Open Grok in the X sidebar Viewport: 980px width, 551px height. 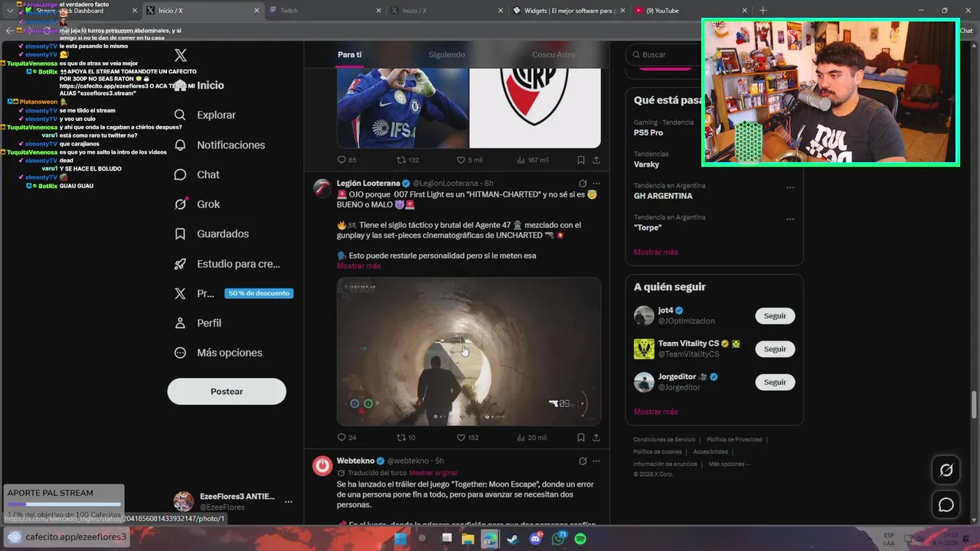pyautogui.click(x=197, y=204)
